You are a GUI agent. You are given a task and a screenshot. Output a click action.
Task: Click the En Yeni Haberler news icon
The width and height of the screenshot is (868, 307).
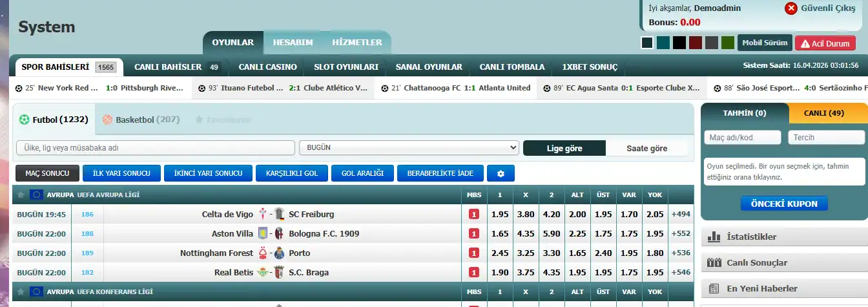point(714,288)
